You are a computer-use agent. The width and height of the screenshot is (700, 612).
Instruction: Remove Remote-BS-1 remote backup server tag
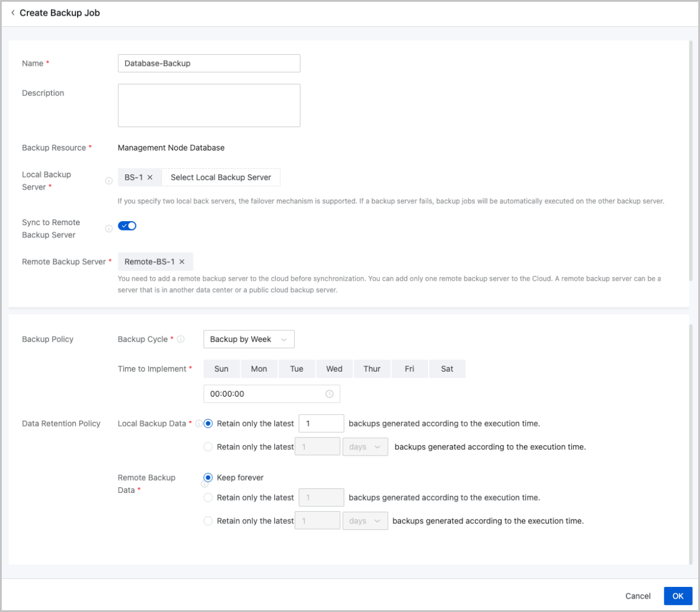[182, 262]
